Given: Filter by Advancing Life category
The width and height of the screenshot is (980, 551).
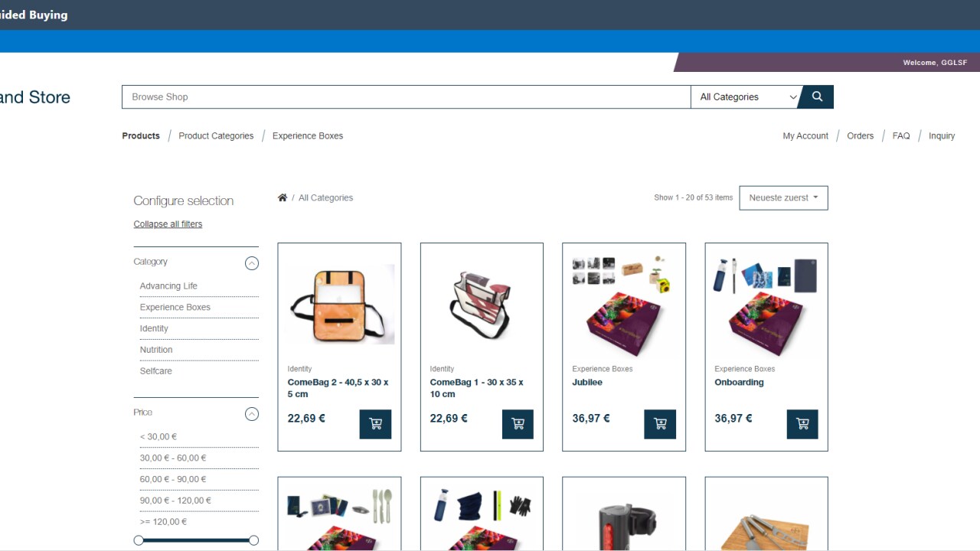Looking at the screenshot, I should [168, 286].
